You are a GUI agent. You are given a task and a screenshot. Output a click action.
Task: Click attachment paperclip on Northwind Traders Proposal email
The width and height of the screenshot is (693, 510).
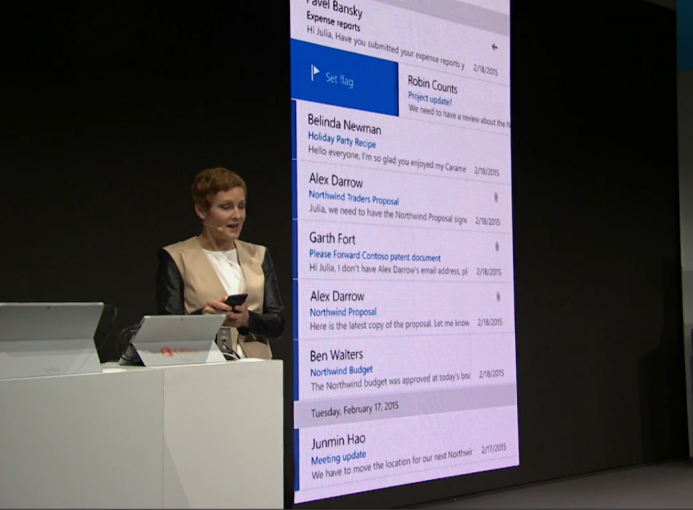(x=496, y=198)
